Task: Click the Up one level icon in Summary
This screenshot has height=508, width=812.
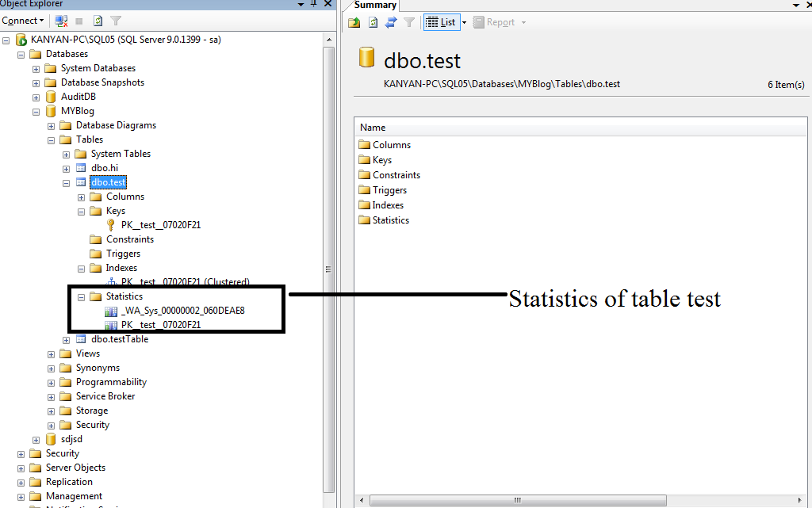Action: click(354, 22)
